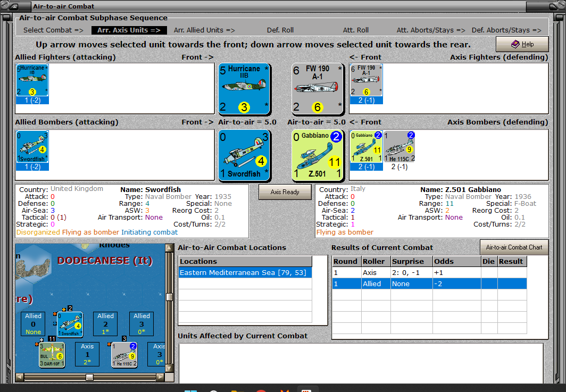Screen dimensions: 566x392
Task: Open the Help button
Action: point(522,44)
